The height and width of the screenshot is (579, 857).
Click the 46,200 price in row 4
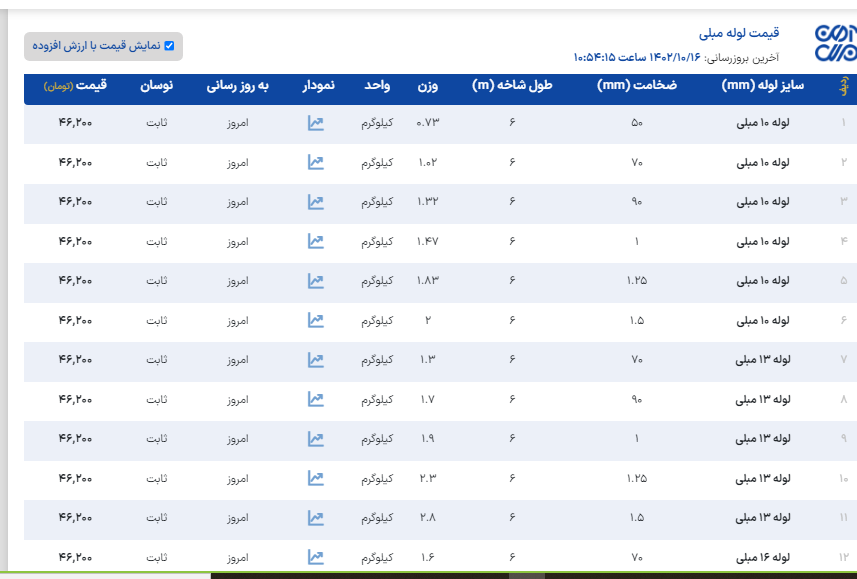[x=75, y=241]
